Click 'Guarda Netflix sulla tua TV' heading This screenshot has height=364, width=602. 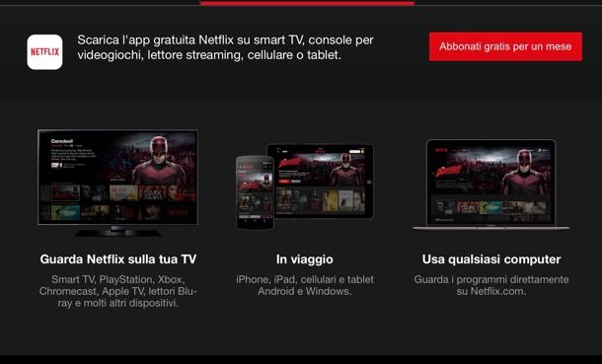118,259
